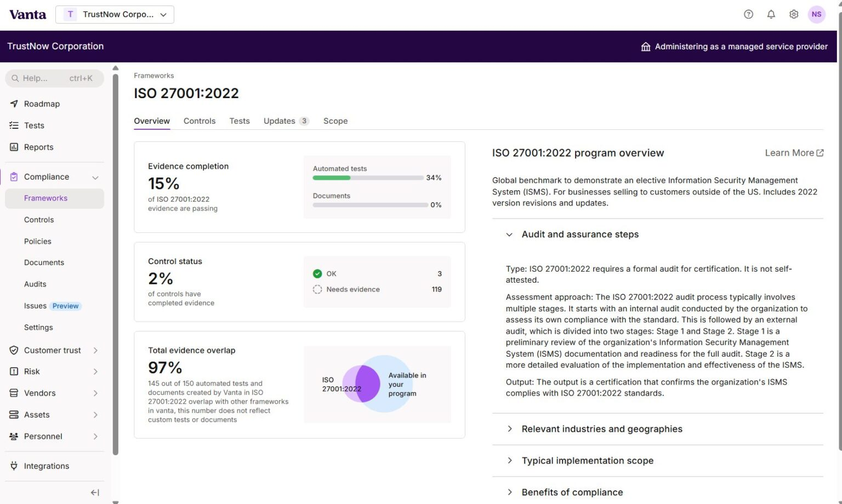The image size is (842, 504).
Task: Click the managed service provider building icon
Action: (646, 47)
